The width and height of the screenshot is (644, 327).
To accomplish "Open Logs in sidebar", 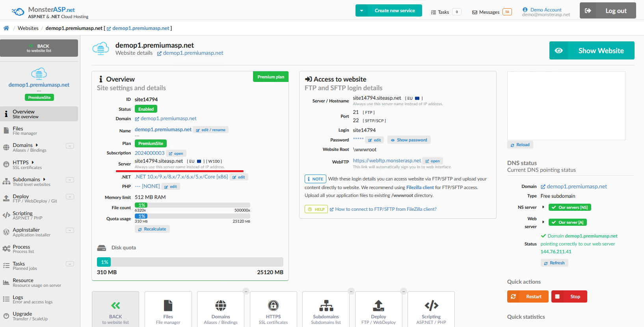I will point(39,299).
